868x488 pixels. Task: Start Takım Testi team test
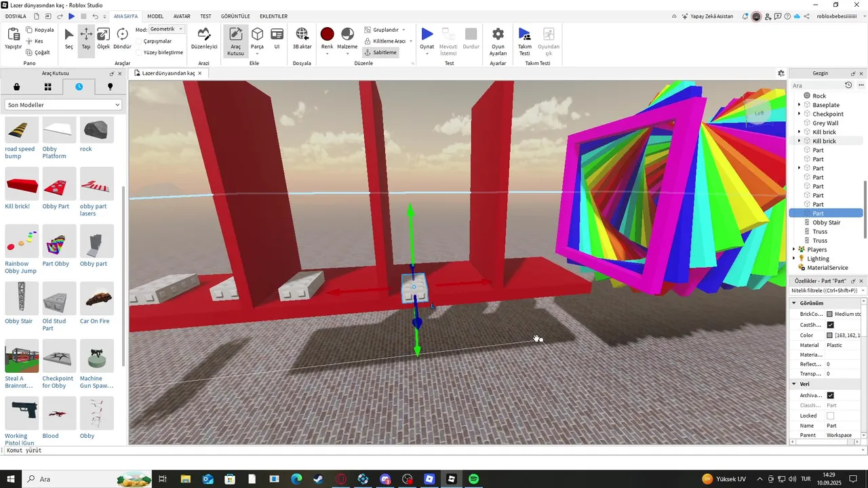(x=525, y=41)
